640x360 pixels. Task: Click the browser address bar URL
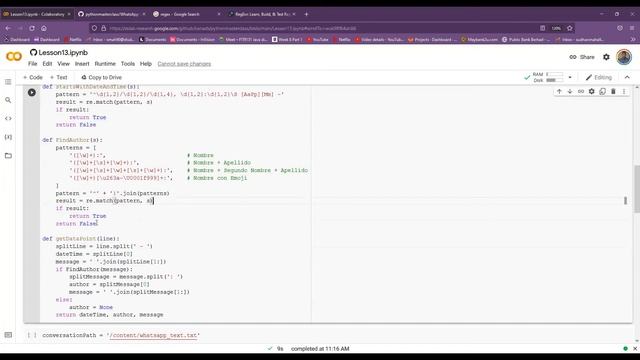pyautogui.click(x=233, y=28)
